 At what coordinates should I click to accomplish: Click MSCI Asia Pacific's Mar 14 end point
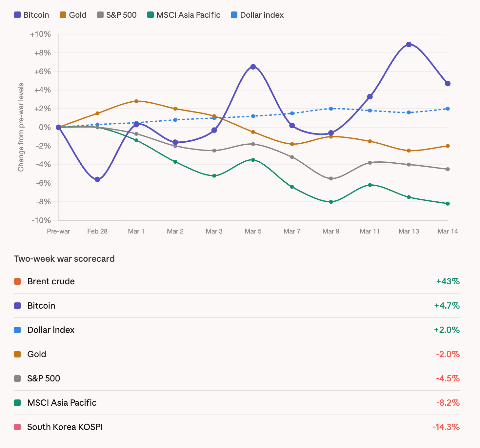pyautogui.click(x=448, y=204)
